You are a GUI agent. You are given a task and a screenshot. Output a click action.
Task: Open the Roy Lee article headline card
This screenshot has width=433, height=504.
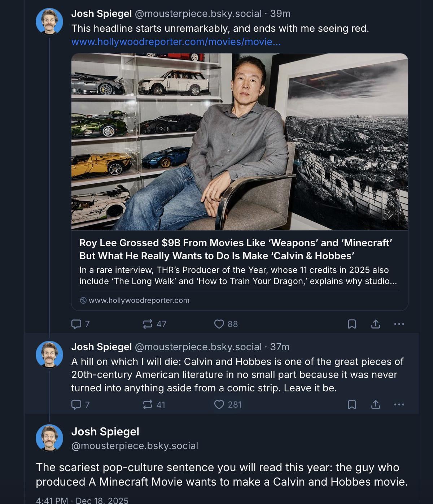(x=236, y=249)
